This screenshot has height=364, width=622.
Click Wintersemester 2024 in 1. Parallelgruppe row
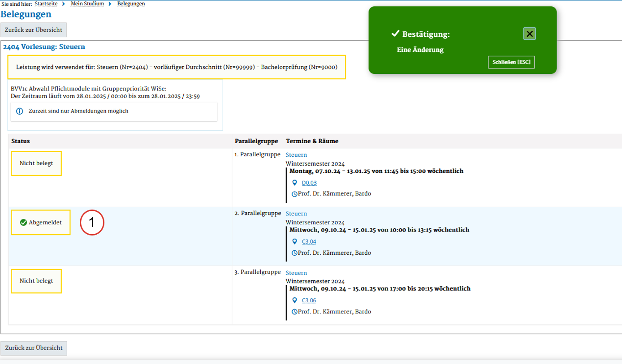click(x=315, y=164)
